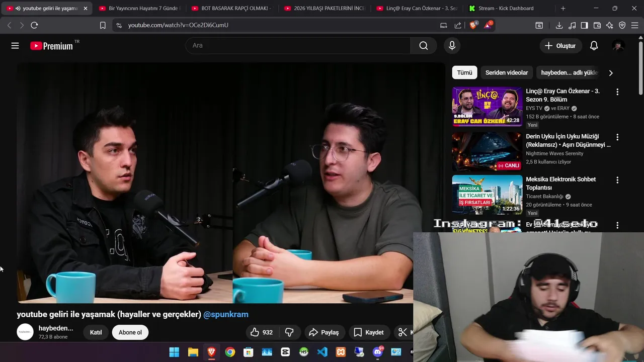Select the haybeden... adlı yükle chip

[x=569, y=73]
